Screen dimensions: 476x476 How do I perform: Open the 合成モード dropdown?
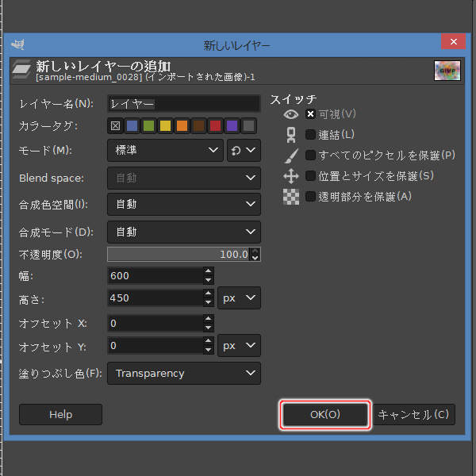(184, 232)
